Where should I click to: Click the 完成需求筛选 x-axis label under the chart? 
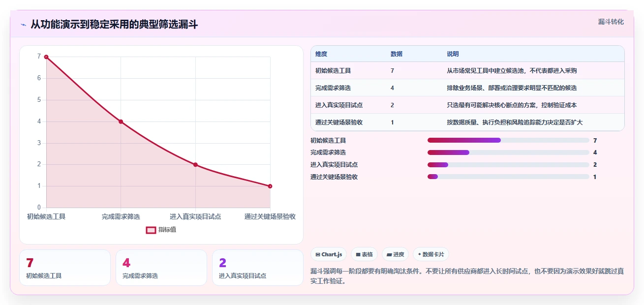coord(121,216)
